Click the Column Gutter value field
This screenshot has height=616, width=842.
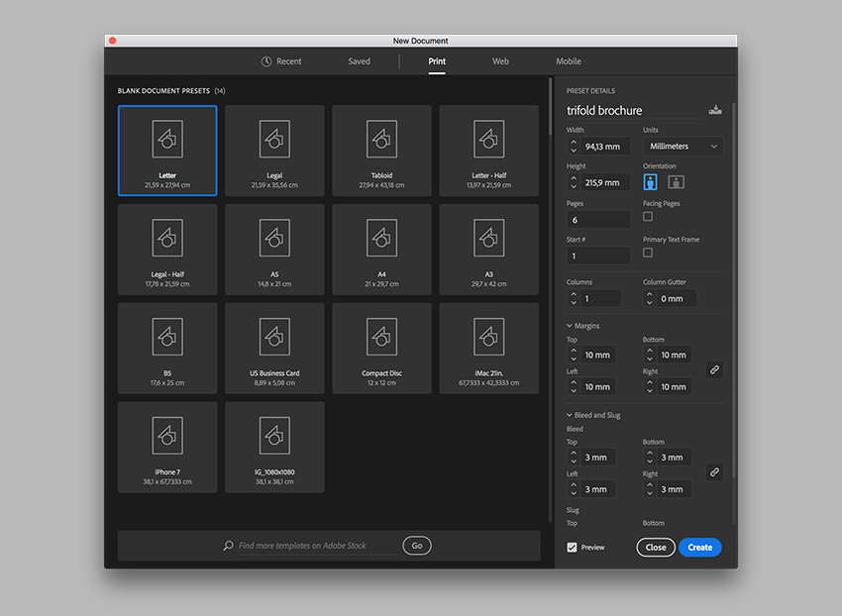point(677,299)
